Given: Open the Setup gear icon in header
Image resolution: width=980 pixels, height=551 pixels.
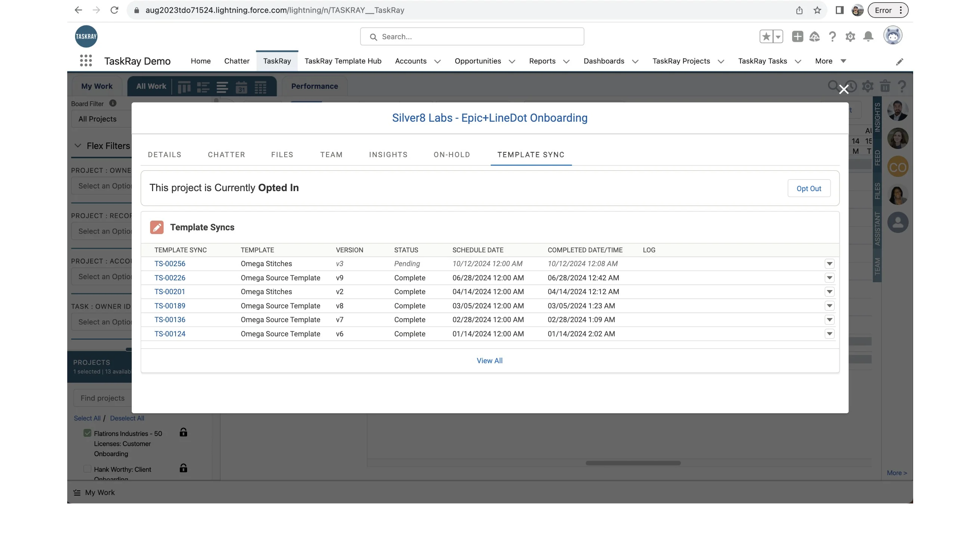Looking at the screenshot, I should 850,37.
